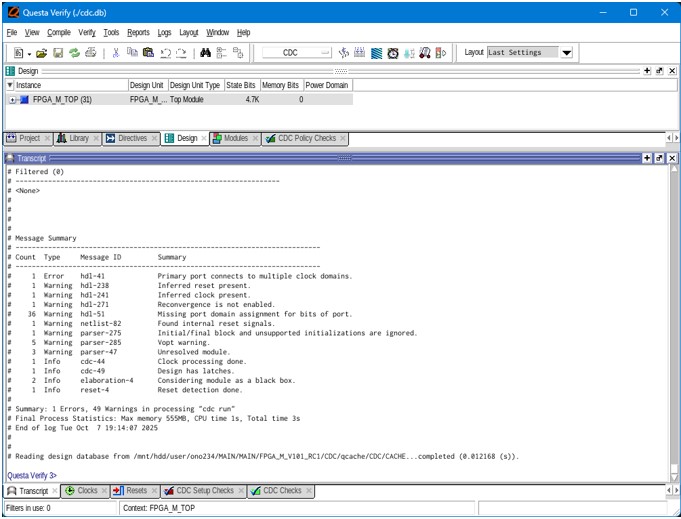Switch to the CDC Policy Checks tab
681x519 pixels.
306,139
